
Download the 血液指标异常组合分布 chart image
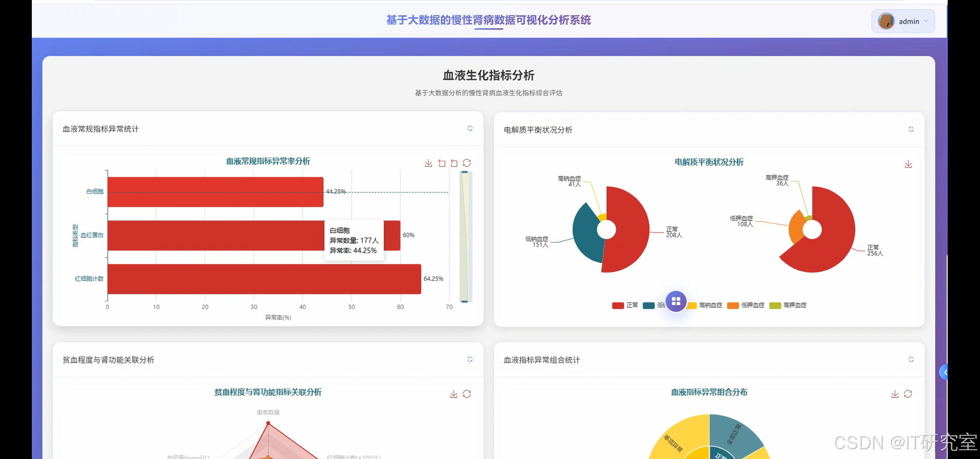click(895, 394)
